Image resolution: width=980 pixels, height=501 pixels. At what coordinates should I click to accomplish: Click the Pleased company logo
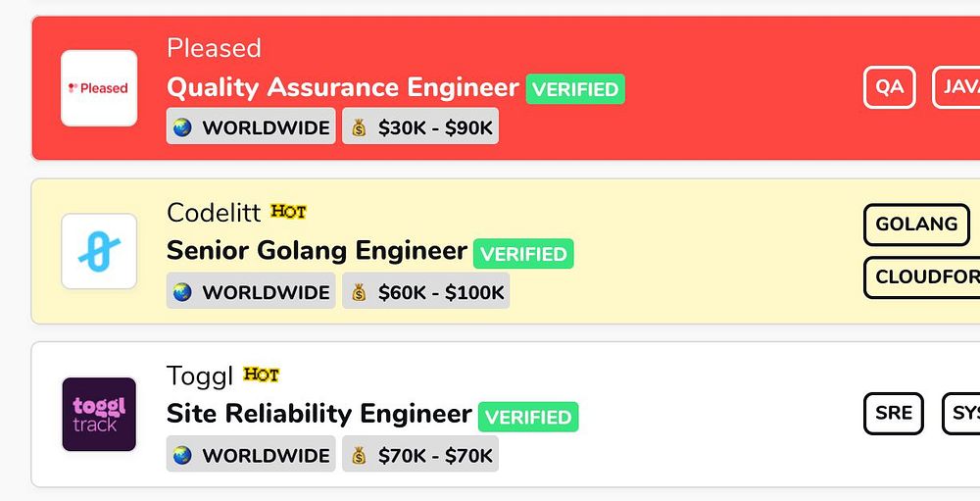99,88
